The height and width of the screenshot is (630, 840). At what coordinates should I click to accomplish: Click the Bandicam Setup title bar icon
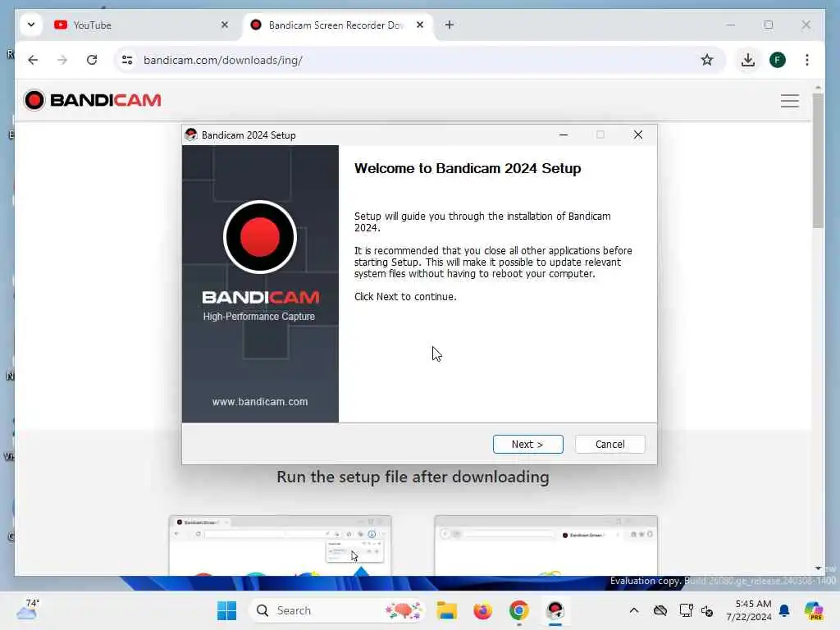tap(190, 135)
